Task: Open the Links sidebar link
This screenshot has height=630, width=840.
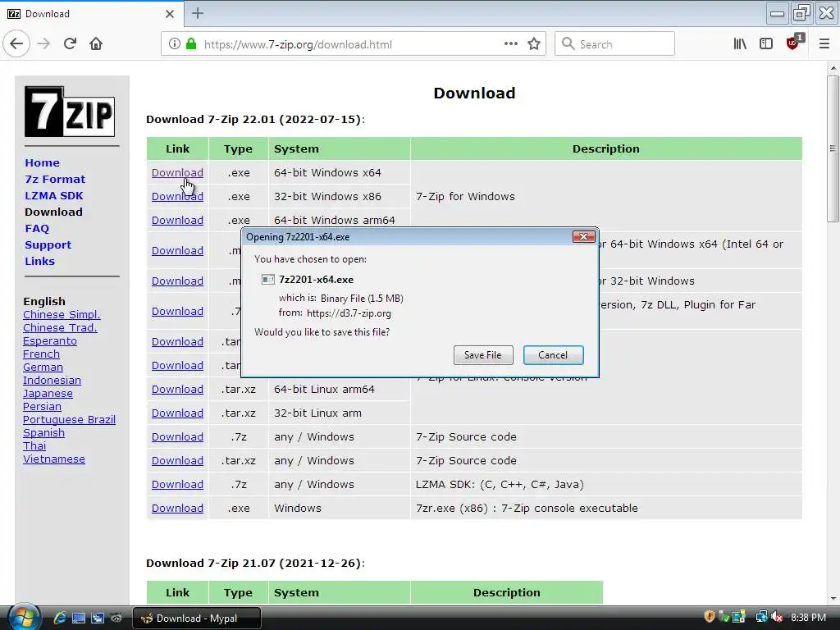Action: pos(39,262)
